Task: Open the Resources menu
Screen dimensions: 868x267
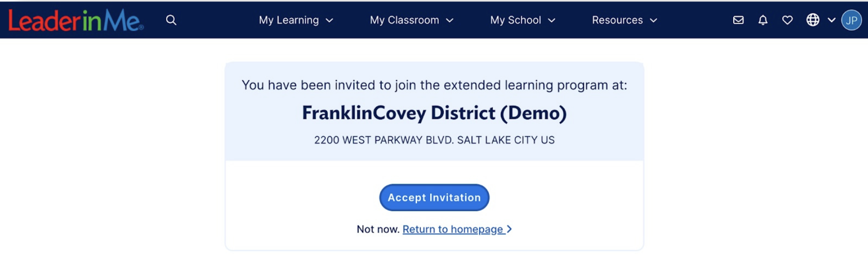Action: (x=625, y=20)
